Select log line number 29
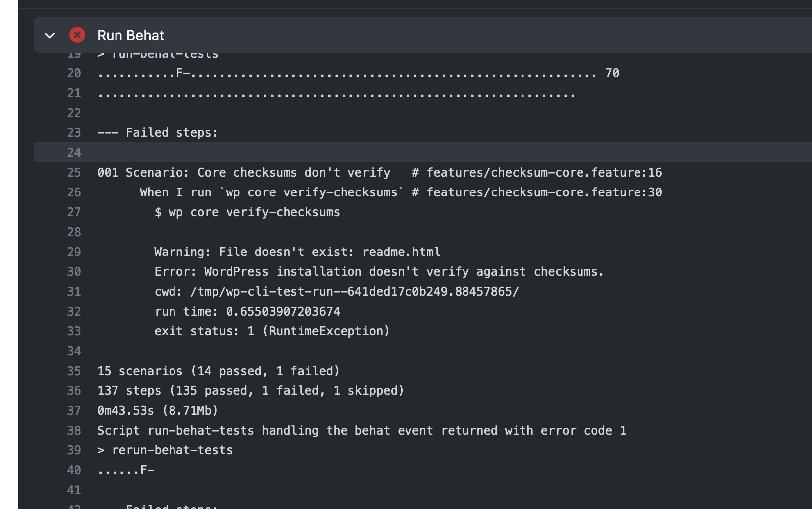 coord(74,252)
